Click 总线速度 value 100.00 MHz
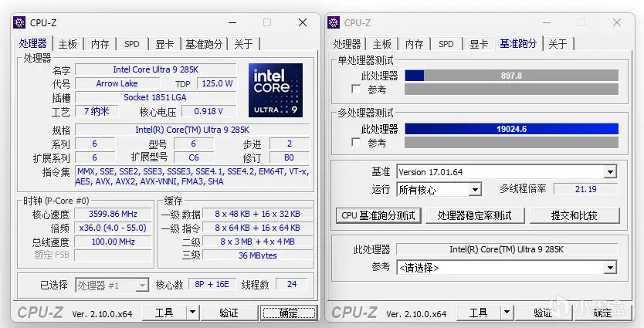The image size is (644, 328). pyautogui.click(x=113, y=242)
